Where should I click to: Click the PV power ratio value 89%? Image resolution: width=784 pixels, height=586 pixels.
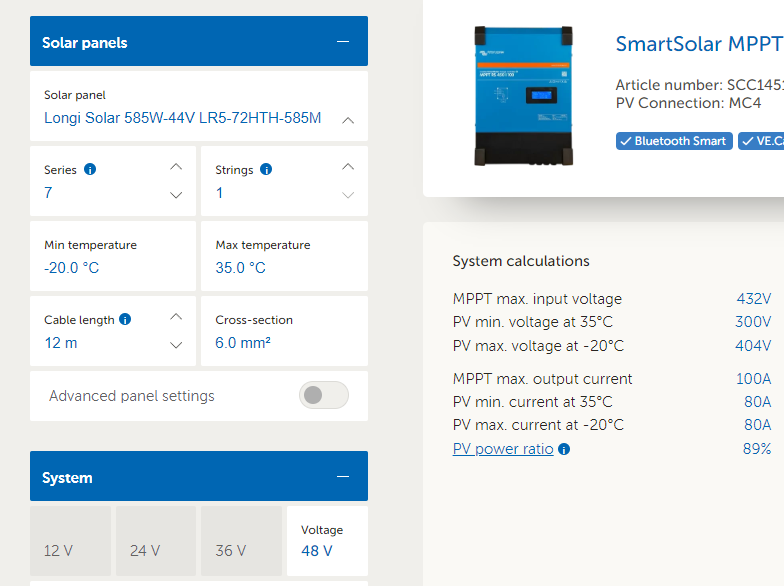[x=757, y=448]
